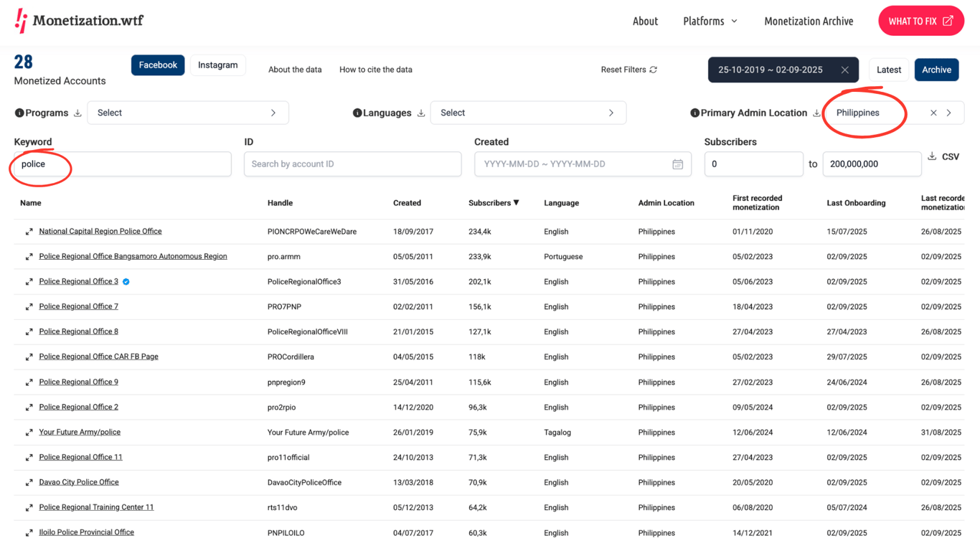Image resolution: width=980 pixels, height=551 pixels.
Task: Open the National Capital Region Police Office link
Action: click(x=100, y=231)
